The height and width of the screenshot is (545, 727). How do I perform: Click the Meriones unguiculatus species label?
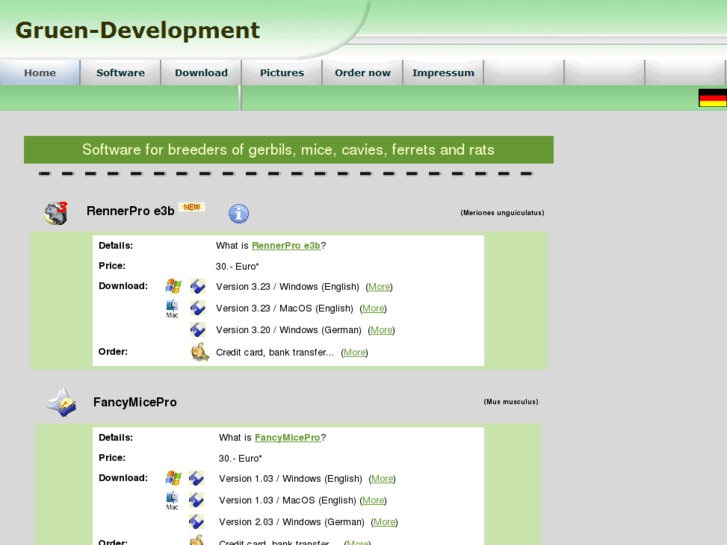(502, 213)
